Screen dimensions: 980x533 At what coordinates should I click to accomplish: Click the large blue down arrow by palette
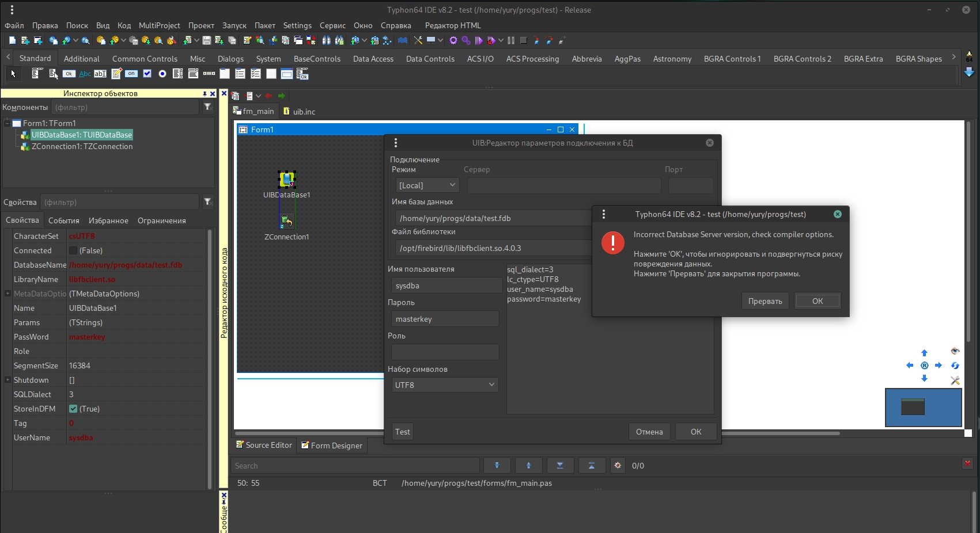969,73
